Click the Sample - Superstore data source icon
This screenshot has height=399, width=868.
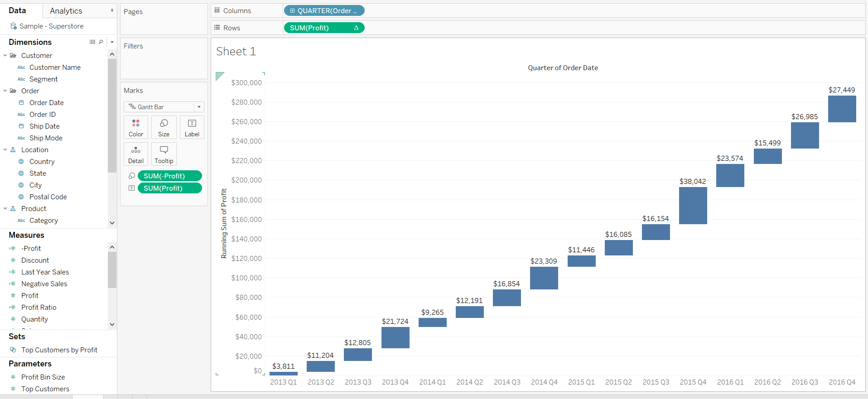click(x=14, y=26)
